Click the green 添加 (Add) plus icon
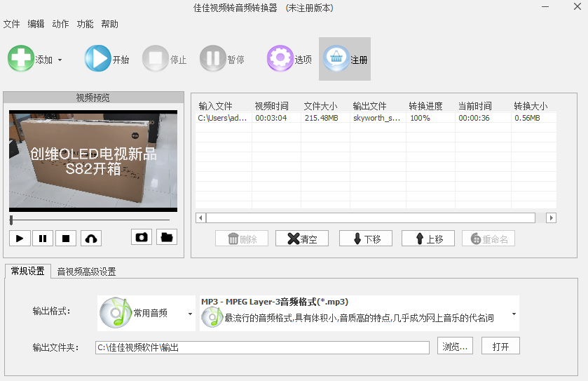Viewport: 588px width, 381px height. click(x=21, y=59)
